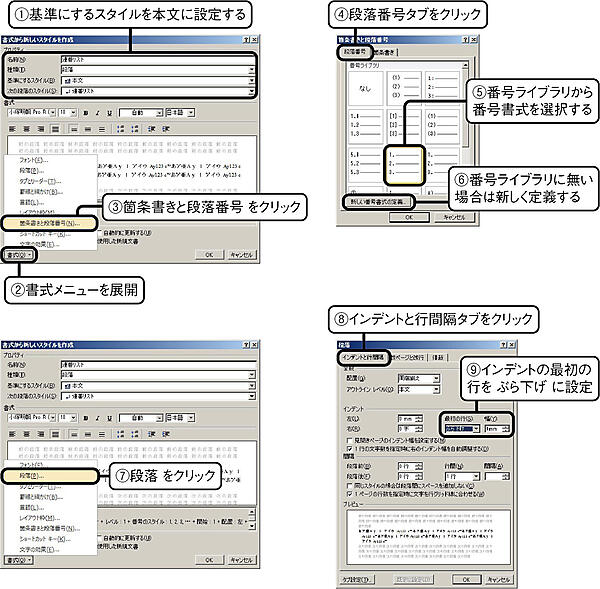The width and height of the screenshot is (600, 589).
Task: Toggle 見開きページのインデント幅を設定する checkbox
Action: coord(349,441)
